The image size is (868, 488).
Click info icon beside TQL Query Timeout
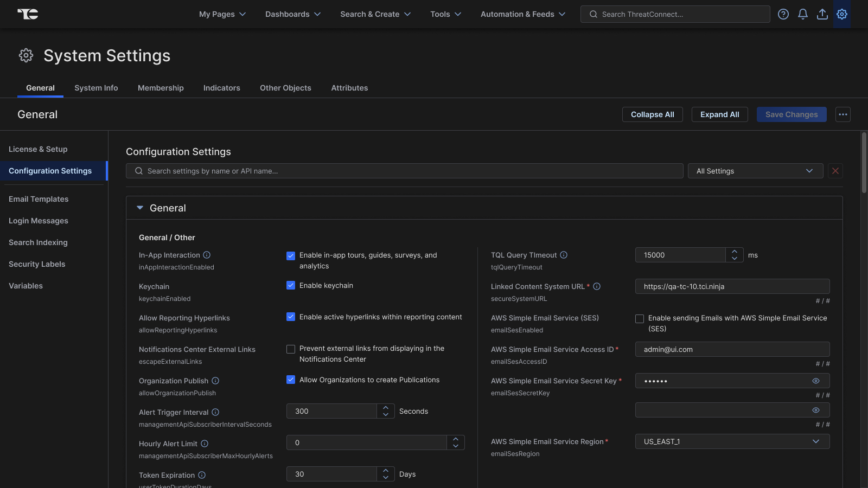coord(564,255)
